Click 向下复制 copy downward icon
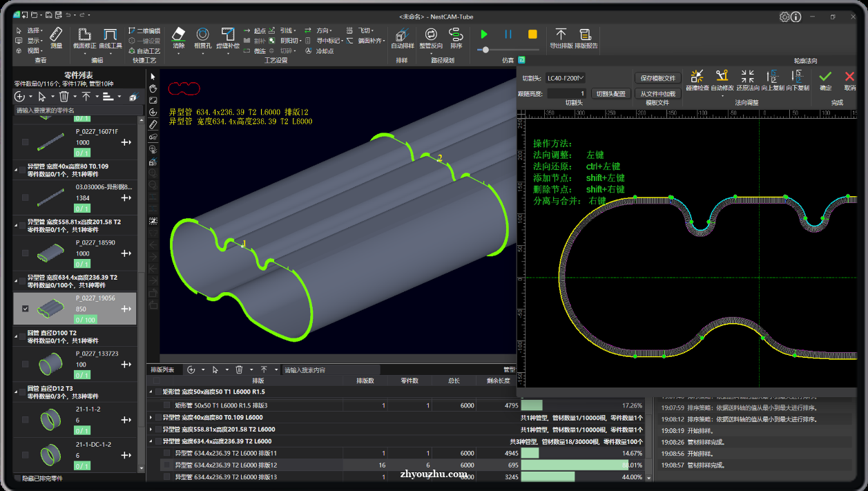Viewport: 868px width, 491px height. 798,80
